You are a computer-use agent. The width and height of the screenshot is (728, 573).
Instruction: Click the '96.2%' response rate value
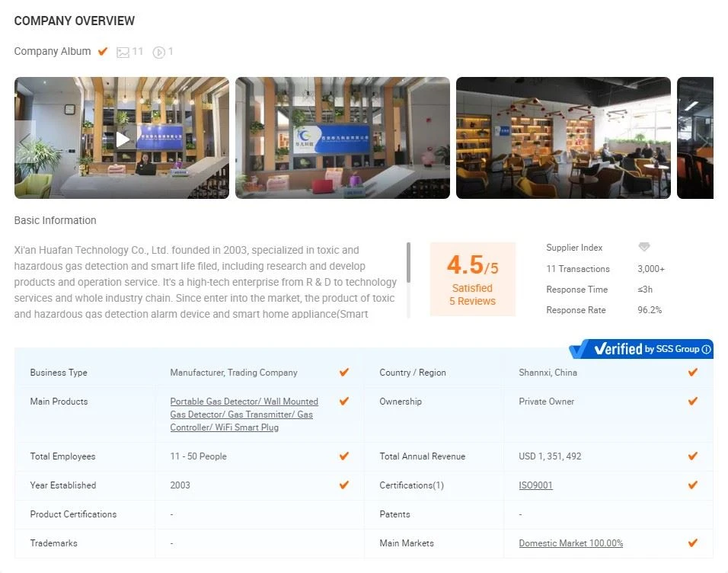[x=650, y=310]
